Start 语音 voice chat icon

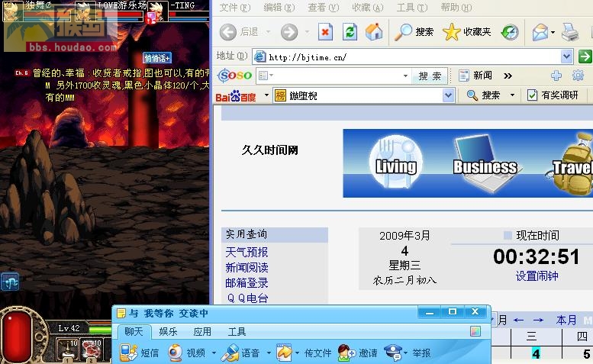tap(230, 353)
